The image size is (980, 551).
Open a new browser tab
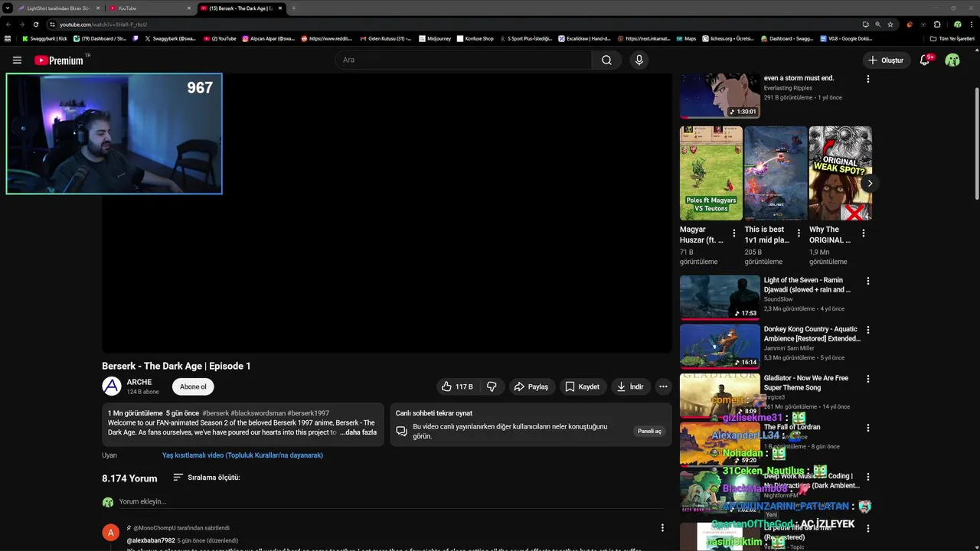pos(294,8)
